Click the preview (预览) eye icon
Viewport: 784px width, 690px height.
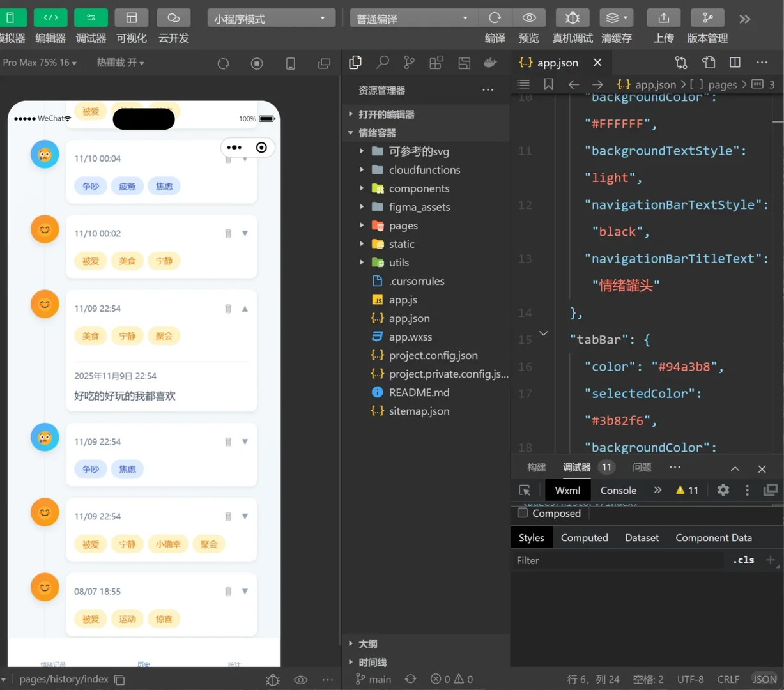tap(529, 18)
